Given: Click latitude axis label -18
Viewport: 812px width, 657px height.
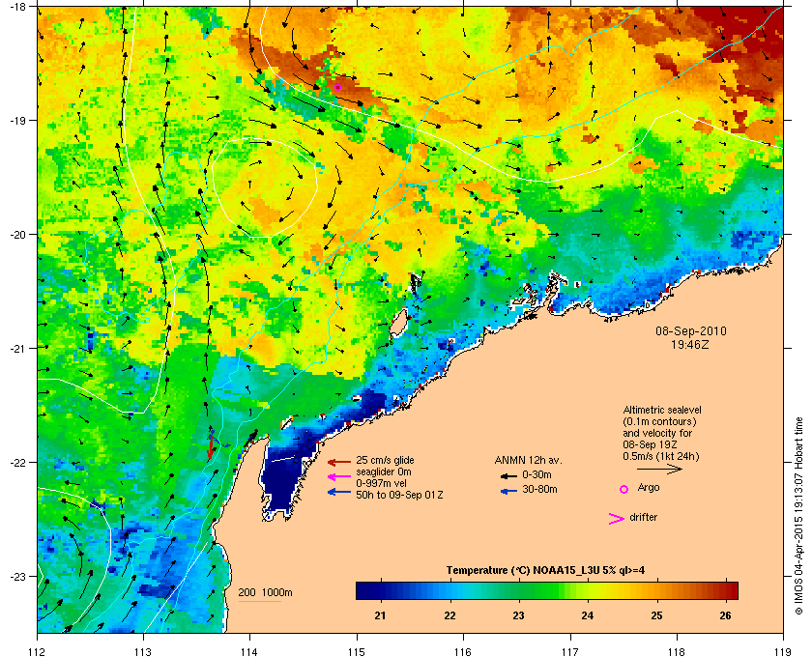Looking at the screenshot, I should pos(17,7).
